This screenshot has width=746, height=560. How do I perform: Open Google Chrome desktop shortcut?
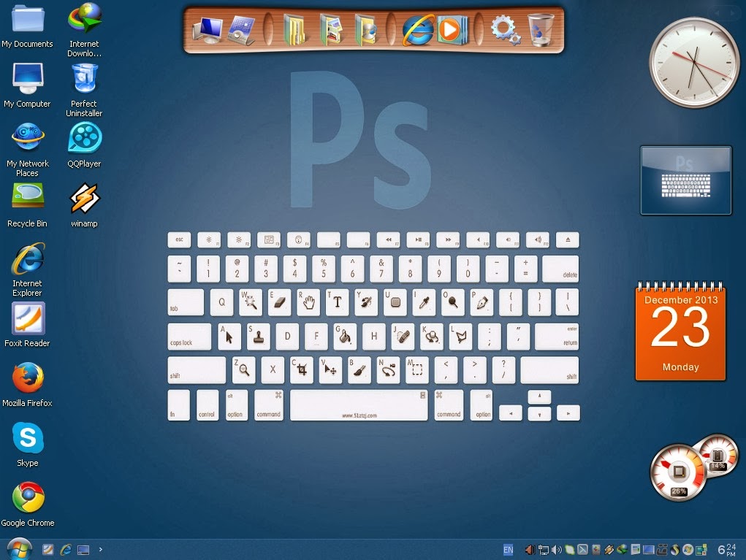(x=28, y=505)
